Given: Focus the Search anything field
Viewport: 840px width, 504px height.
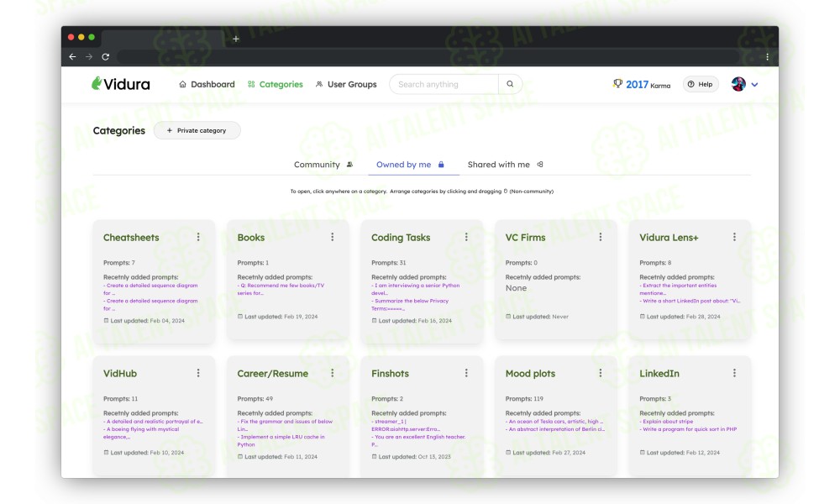Looking at the screenshot, I should [x=444, y=84].
